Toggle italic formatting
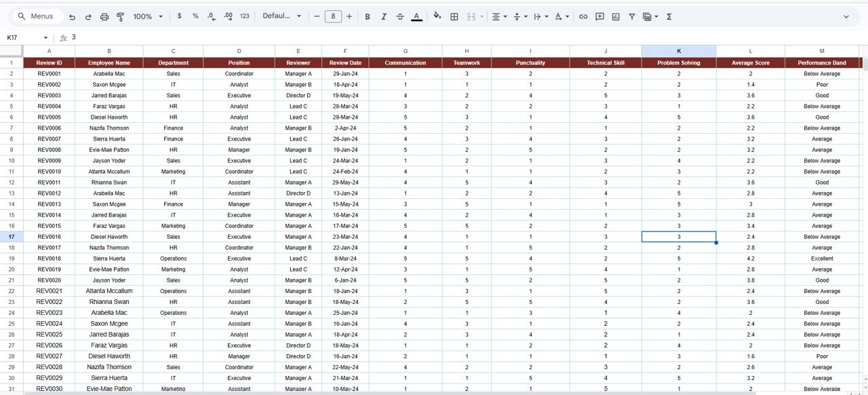 (383, 16)
